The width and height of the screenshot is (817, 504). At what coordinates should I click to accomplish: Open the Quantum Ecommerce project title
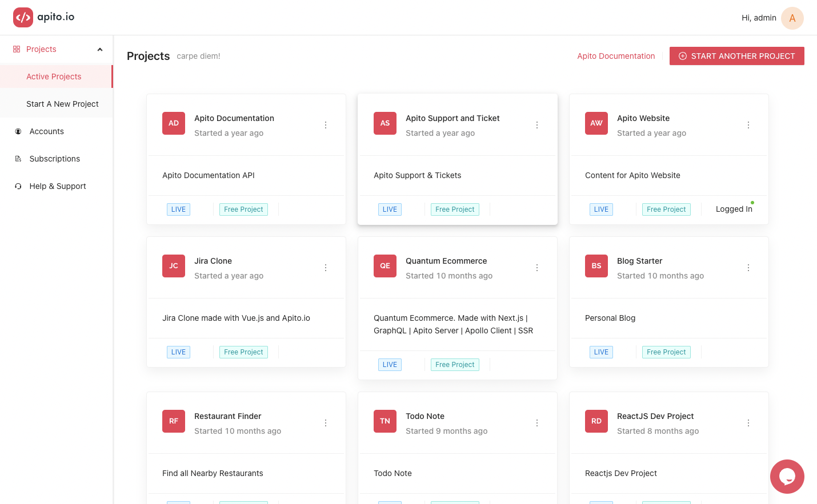tap(446, 261)
